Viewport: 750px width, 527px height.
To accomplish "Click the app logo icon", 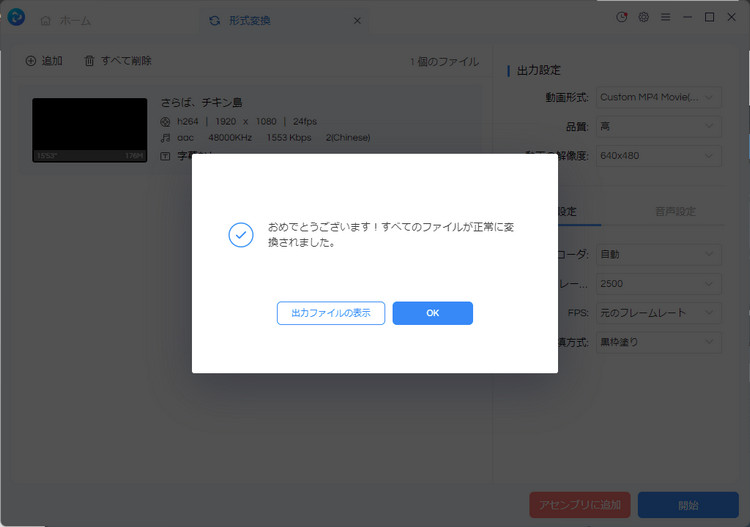I will point(16,17).
